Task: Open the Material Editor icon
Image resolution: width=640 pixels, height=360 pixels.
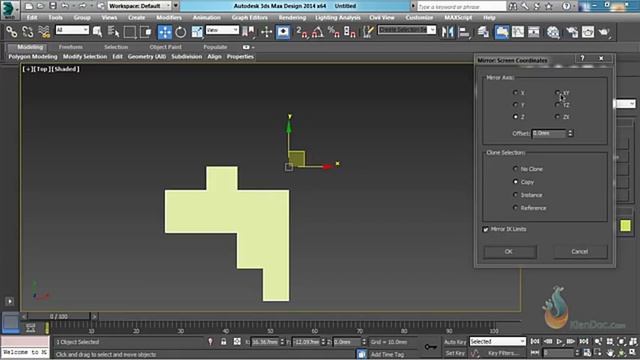Action: (x=553, y=32)
